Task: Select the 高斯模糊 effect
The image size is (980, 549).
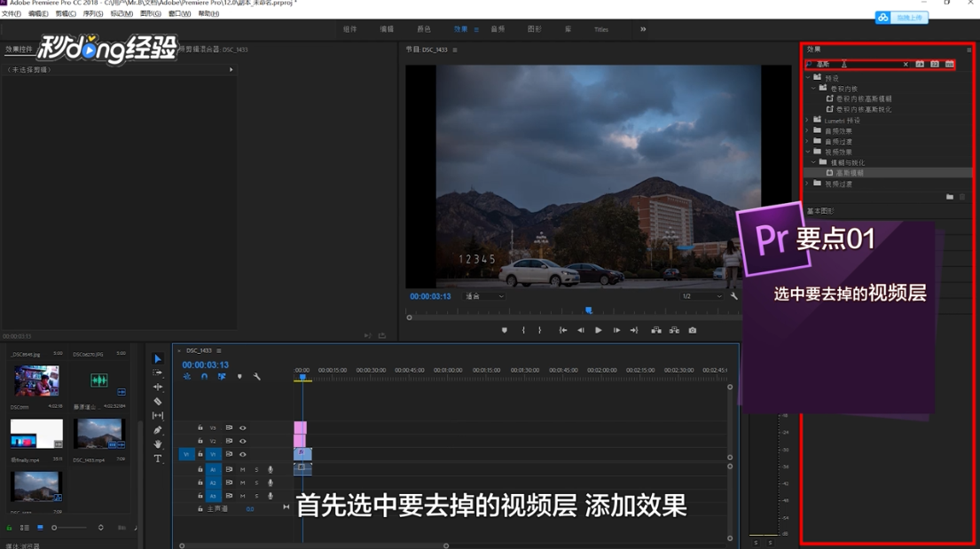Action: (850, 173)
